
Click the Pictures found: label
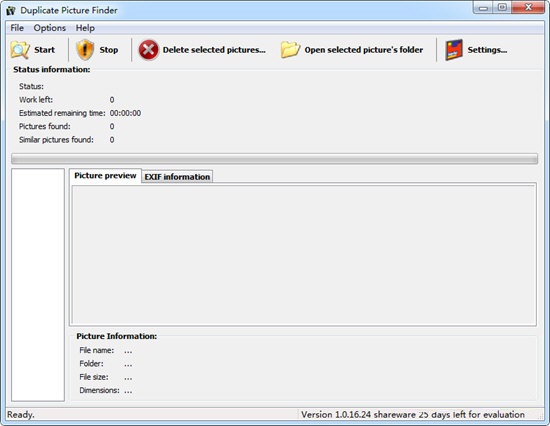coord(45,126)
